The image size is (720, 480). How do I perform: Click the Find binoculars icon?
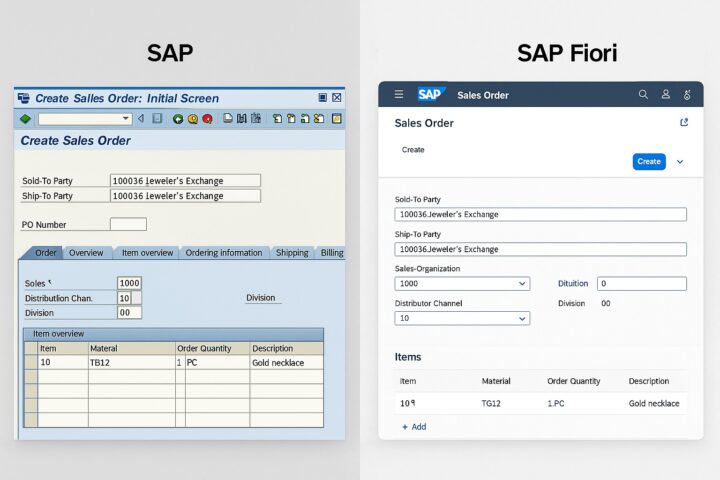(242, 119)
